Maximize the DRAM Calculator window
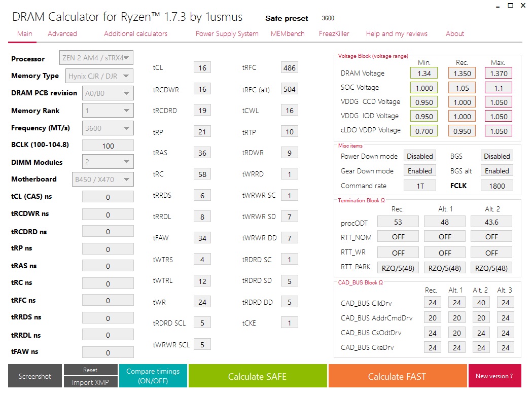This screenshot has height=396, width=532. (x=510, y=5)
